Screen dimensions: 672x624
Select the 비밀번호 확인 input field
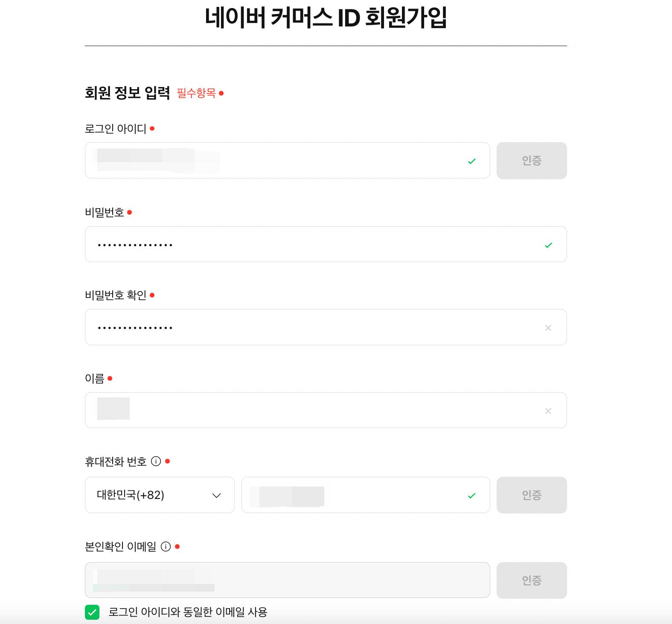pos(299,328)
